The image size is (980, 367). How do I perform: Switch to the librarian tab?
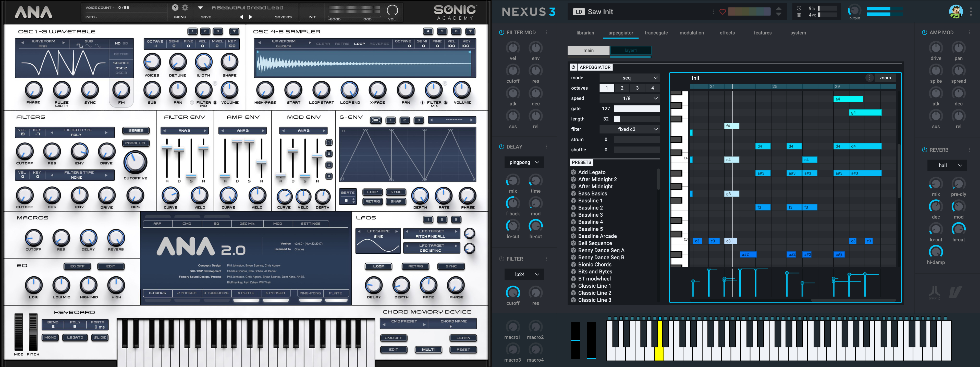point(585,33)
